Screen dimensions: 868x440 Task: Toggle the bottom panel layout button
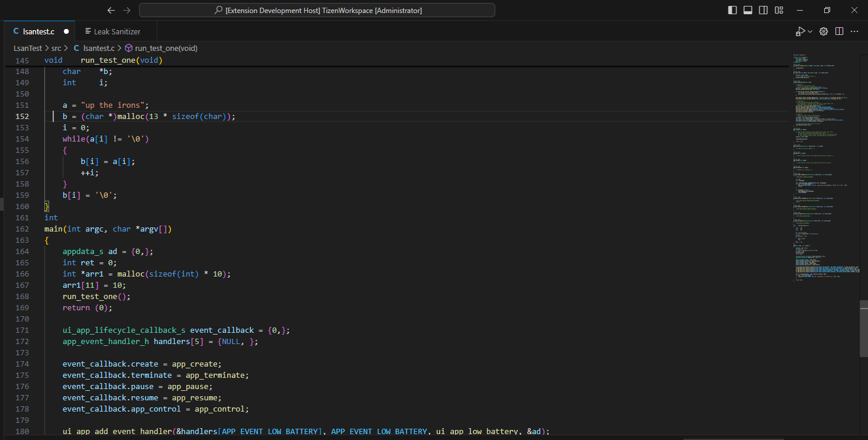(x=748, y=10)
